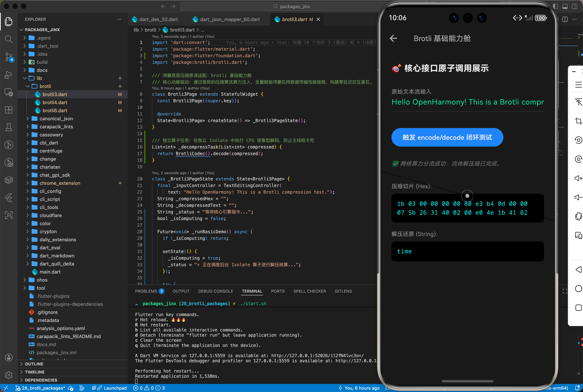
Task: Switch to the DEBUG CONSOLE tab
Action: [216, 291]
